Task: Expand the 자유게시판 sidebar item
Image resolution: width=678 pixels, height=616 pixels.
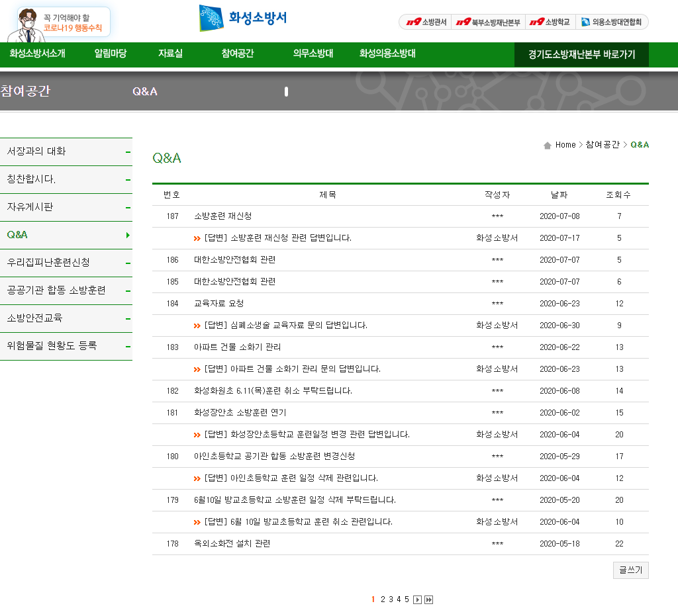Action: 66,207
